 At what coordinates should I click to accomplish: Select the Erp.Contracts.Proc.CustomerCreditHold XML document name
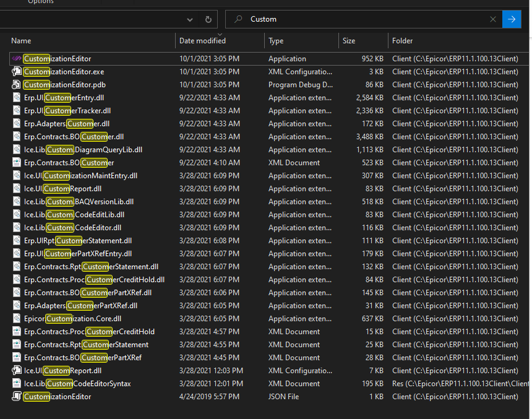89,332
